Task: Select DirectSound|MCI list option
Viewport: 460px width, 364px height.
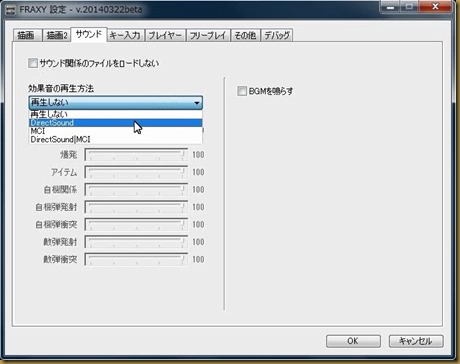Action: tap(116, 139)
